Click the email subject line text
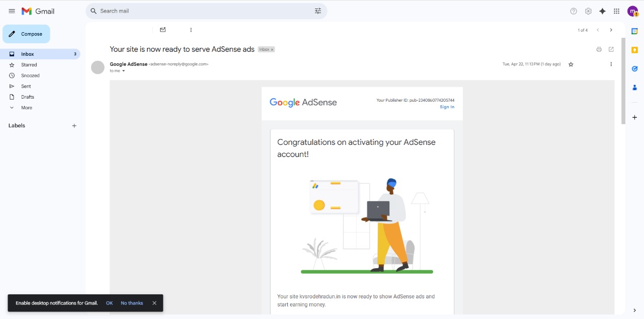The image size is (644, 319). (x=182, y=49)
